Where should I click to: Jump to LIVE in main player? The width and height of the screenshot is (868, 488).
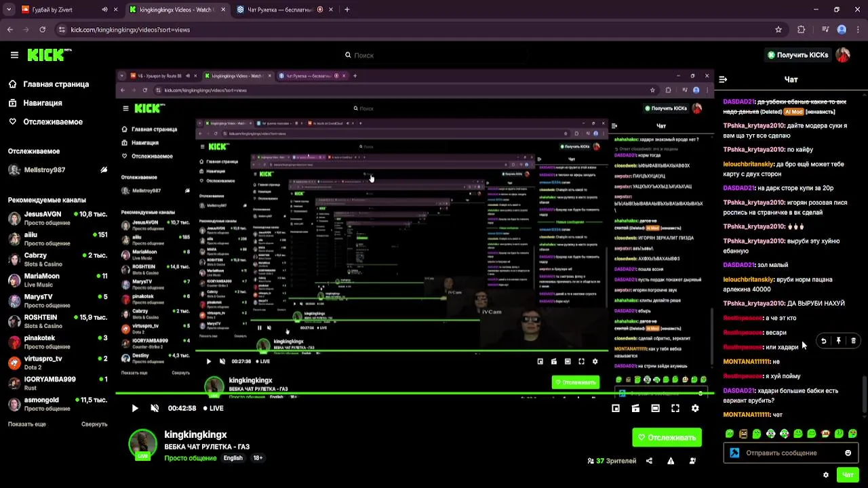[214, 408]
